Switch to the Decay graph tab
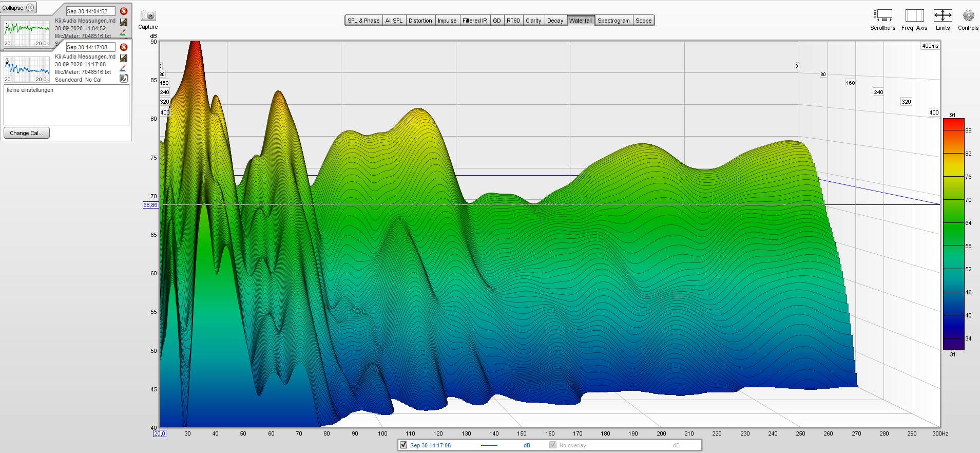980x453 pixels. pos(555,21)
